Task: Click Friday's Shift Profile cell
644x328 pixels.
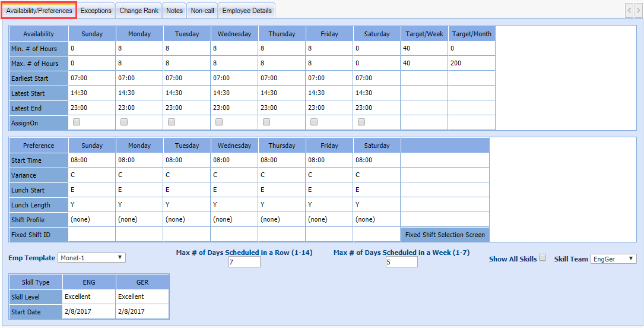Action: (x=329, y=219)
